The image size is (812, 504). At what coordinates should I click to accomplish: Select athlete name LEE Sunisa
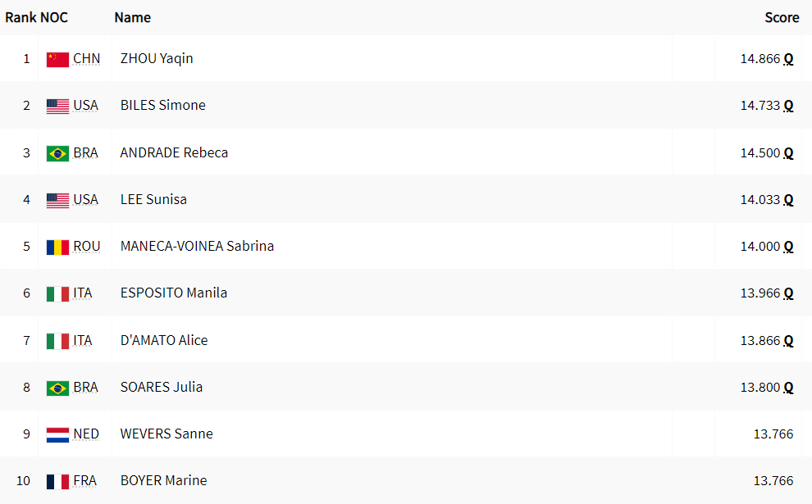[153, 200]
